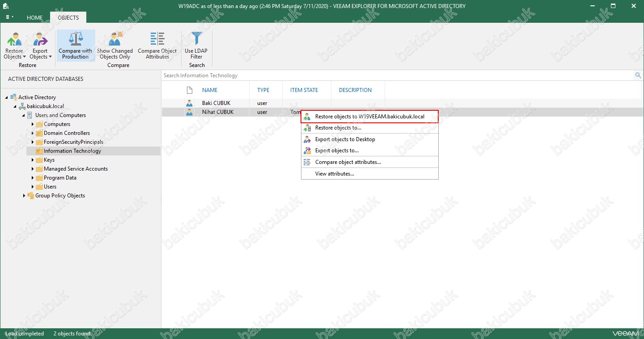Select the Active Directory tree item
Viewport: 644px width, 339px height.
tap(37, 97)
